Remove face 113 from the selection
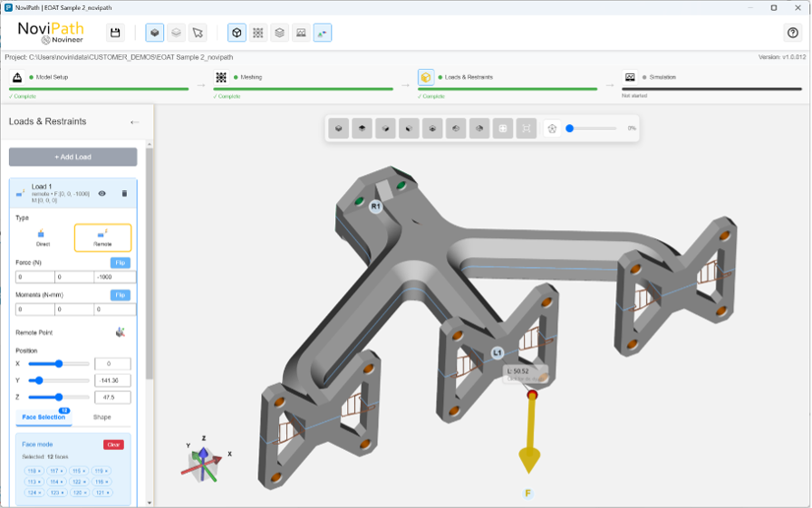812x508 pixels. pyautogui.click(x=34, y=482)
